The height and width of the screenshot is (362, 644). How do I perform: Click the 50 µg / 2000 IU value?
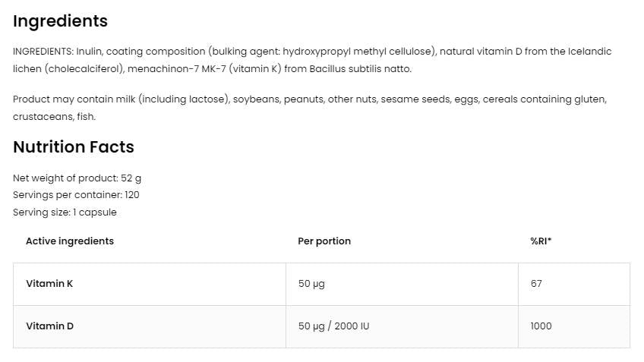point(334,326)
